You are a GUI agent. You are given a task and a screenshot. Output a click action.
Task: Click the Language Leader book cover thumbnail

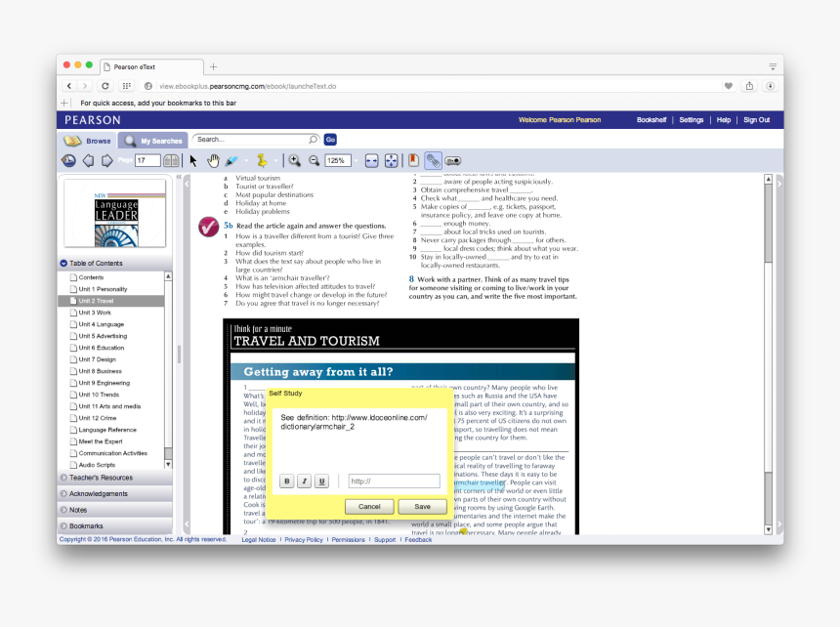click(115, 213)
